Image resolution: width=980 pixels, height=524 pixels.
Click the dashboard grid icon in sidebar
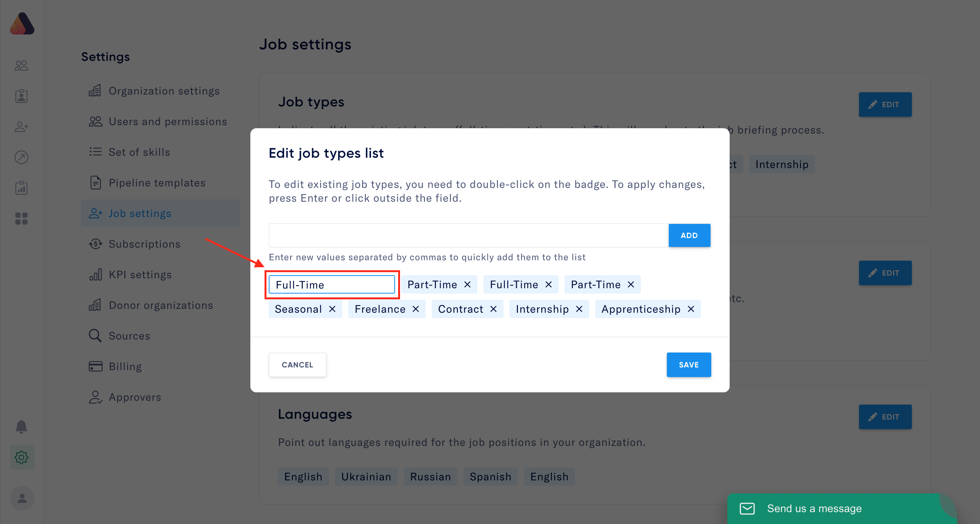point(21,219)
